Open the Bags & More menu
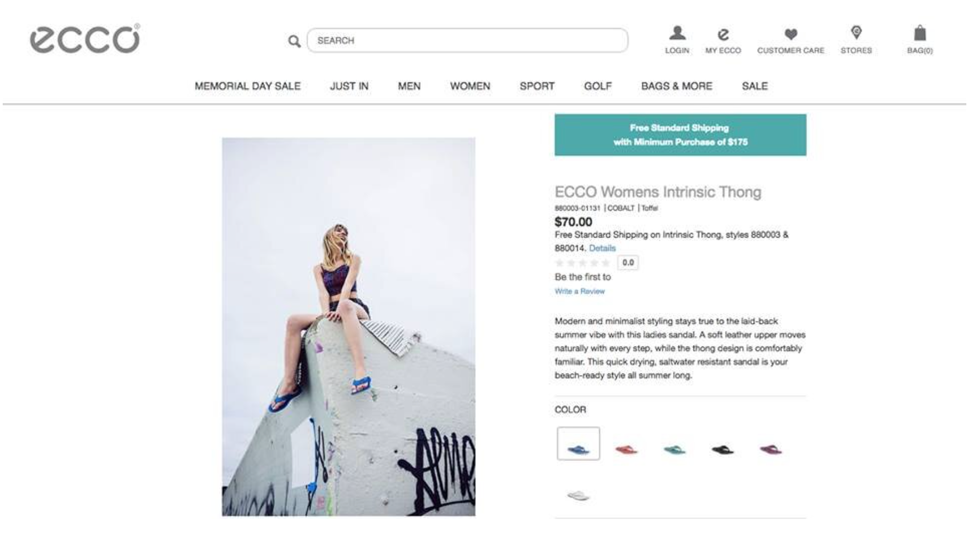Viewport: 980px width, 544px height. 676,86
